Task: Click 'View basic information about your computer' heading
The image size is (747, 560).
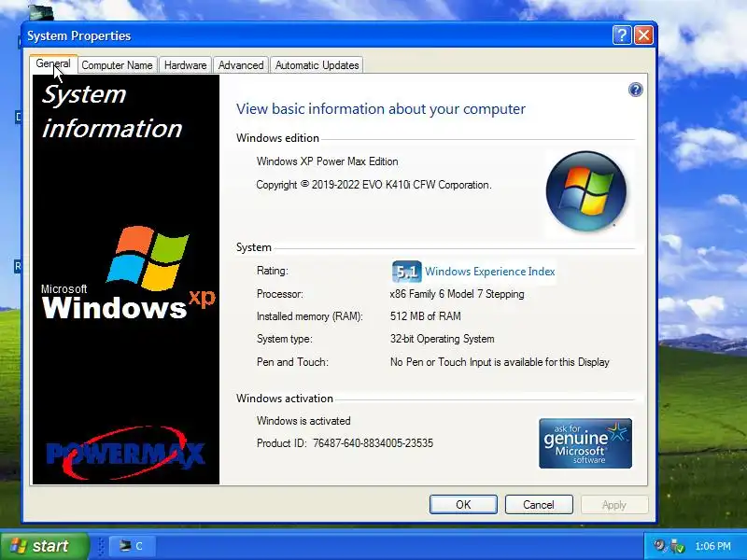Action: click(x=381, y=109)
